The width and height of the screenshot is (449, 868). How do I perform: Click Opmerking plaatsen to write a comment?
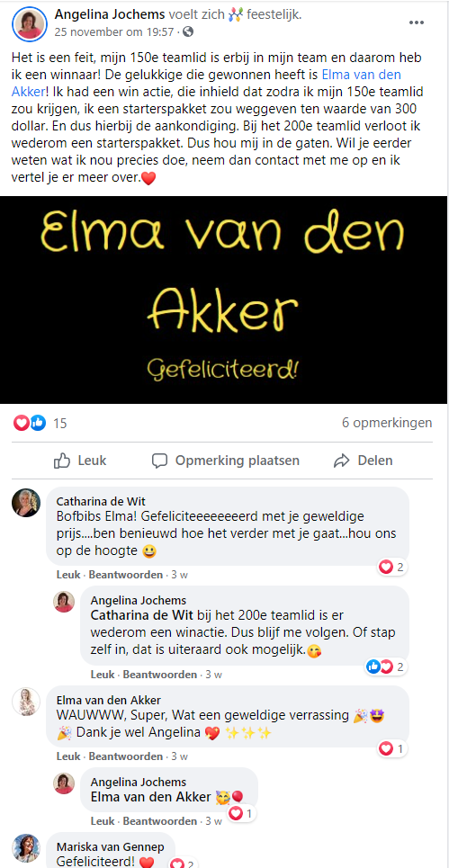(x=226, y=461)
